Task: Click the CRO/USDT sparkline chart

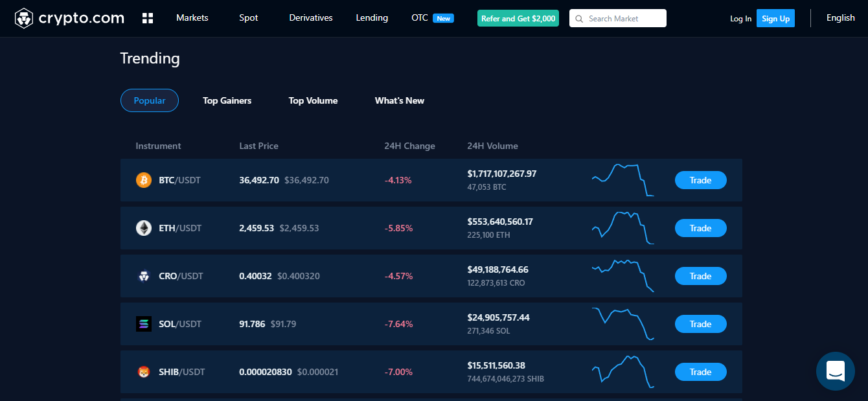Action: click(x=623, y=276)
